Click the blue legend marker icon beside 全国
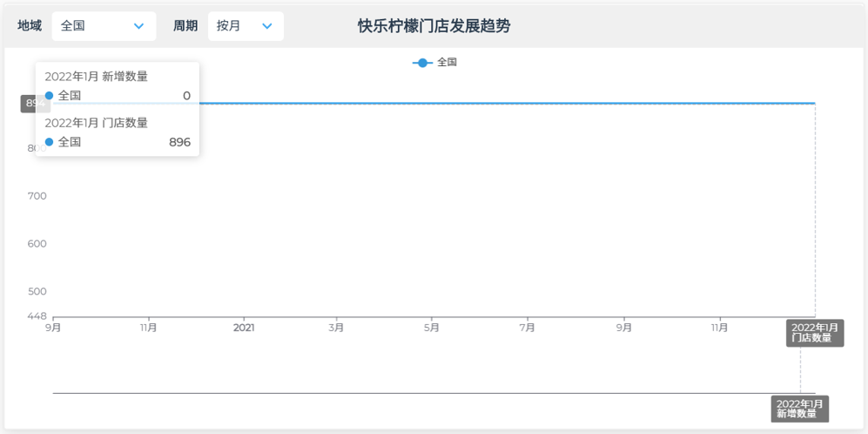This screenshot has width=868, height=434. pyautogui.click(x=422, y=63)
